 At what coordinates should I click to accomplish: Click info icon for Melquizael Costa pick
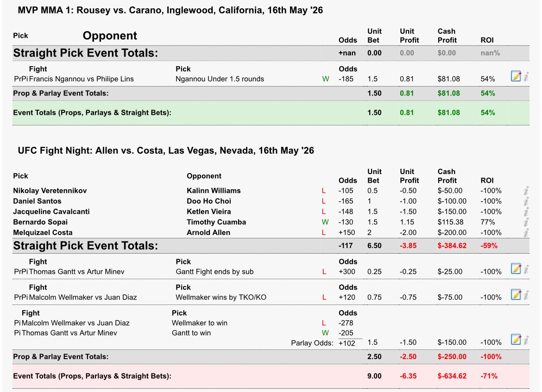click(526, 232)
